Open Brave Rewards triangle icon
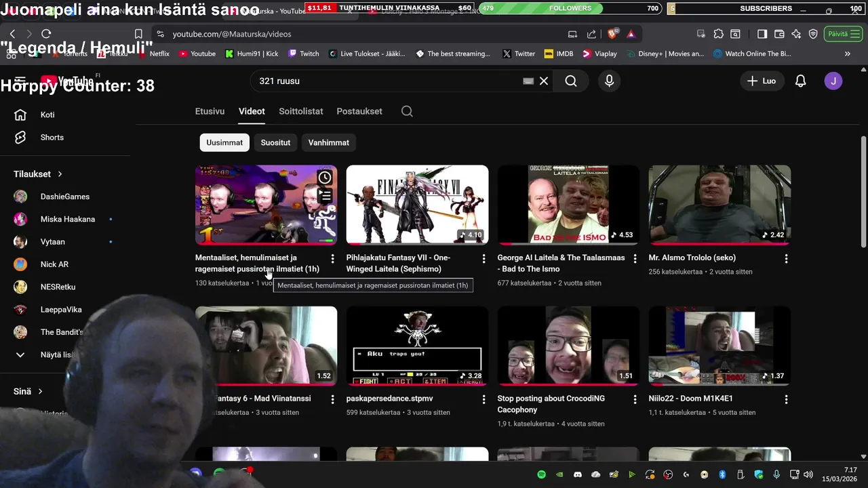 (x=631, y=34)
